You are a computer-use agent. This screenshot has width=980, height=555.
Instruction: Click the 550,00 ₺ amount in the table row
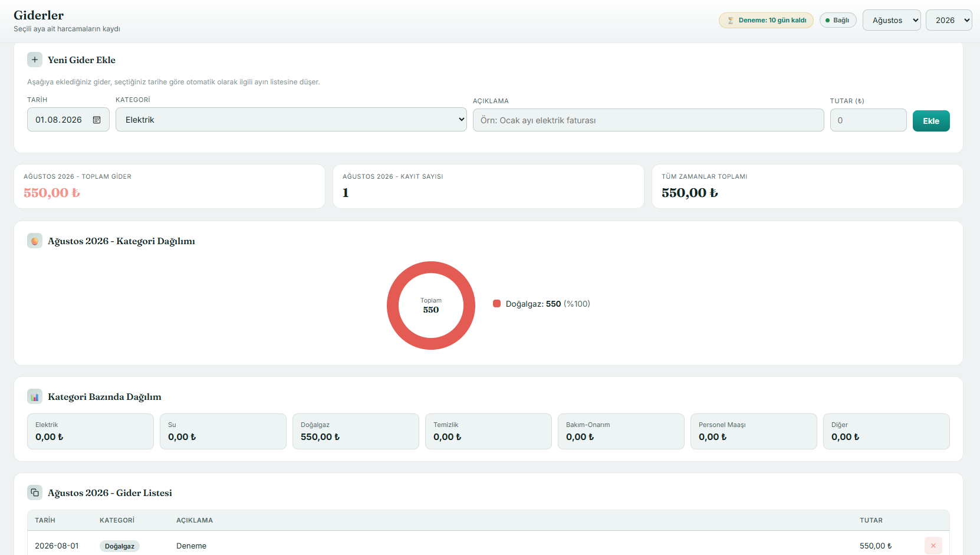[x=876, y=546]
